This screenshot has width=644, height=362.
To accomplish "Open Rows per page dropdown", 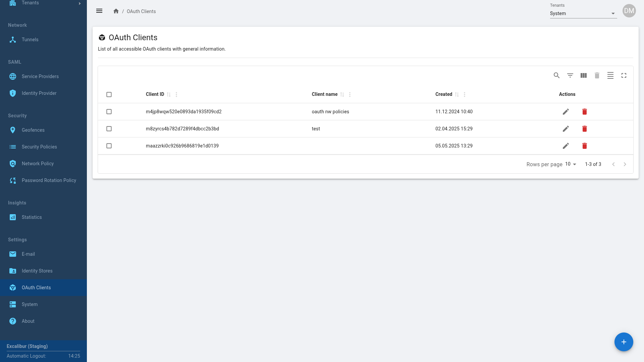I will [571, 164].
